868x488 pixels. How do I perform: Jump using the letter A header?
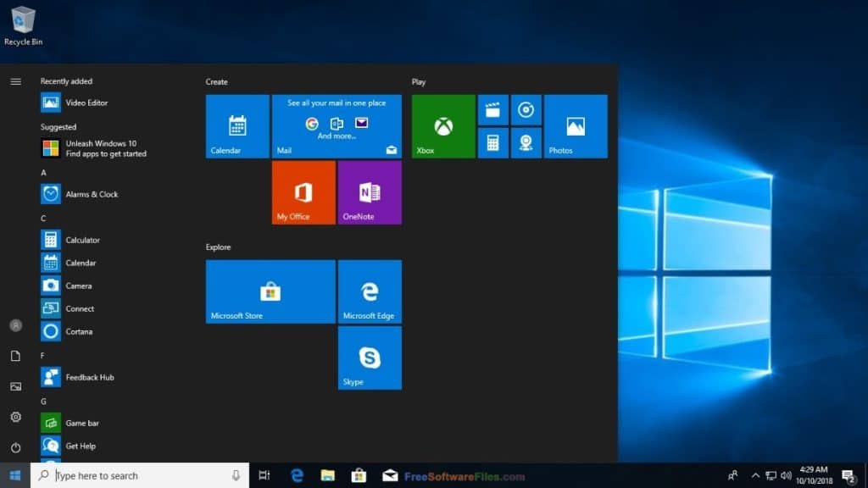43,173
